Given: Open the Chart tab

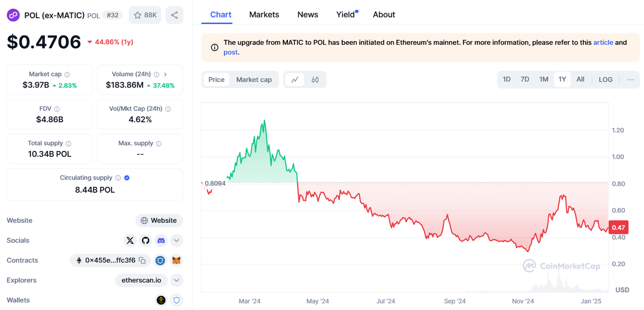Looking at the screenshot, I should pyautogui.click(x=221, y=15).
